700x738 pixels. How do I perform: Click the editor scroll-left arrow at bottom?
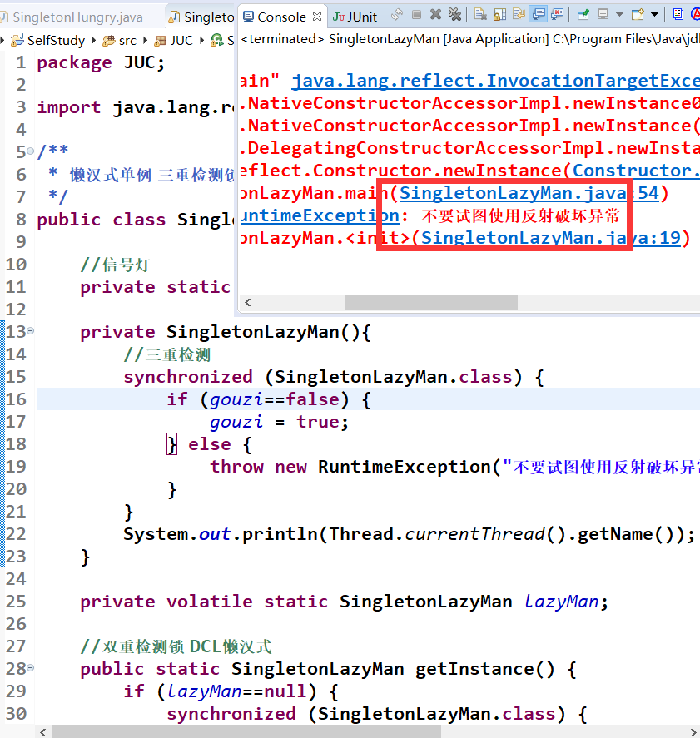(43, 732)
